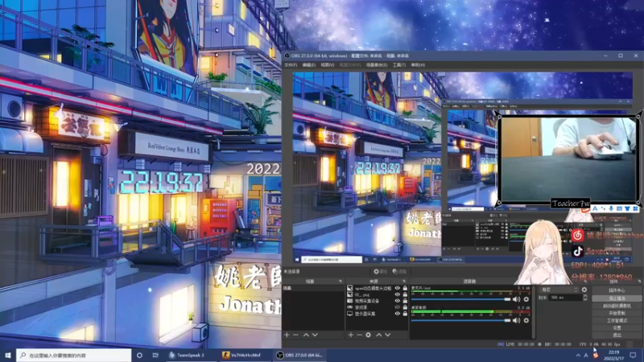Switch to TeamSpeak 3 on taskbar
This screenshot has width=644, height=362.
coord(190,355)
